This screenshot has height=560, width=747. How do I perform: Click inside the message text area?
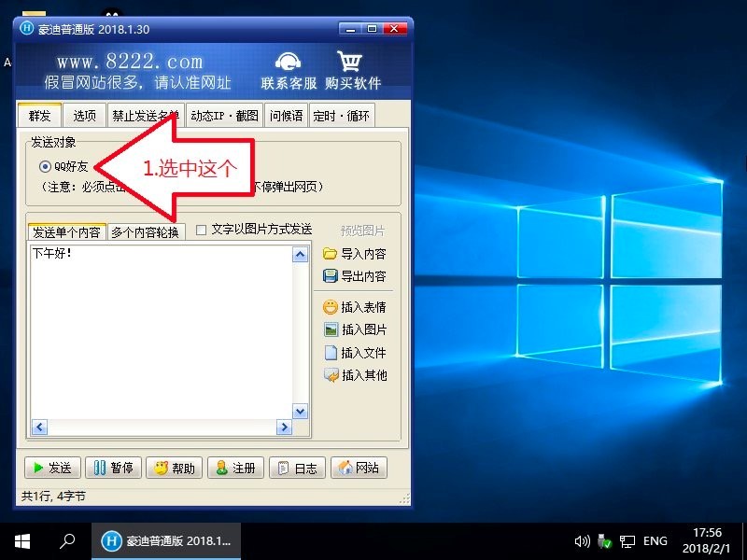tap(161, 332)
